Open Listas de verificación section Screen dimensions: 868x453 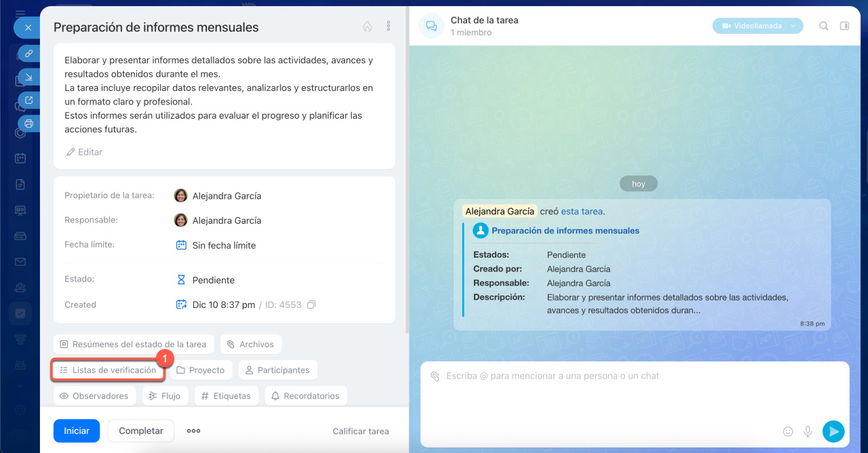point(108,370)
